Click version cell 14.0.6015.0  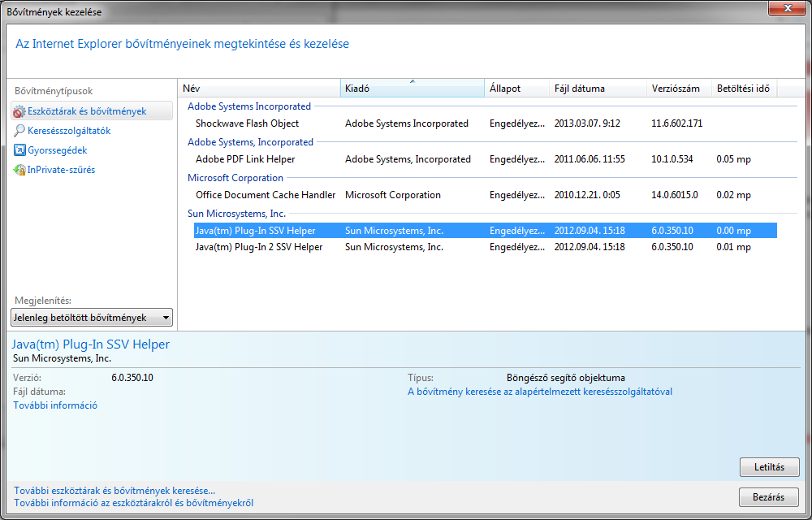[x=675, y=195]
